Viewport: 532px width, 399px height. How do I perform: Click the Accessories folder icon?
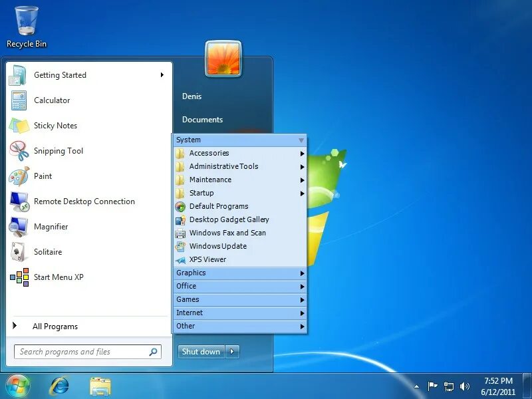(180, 154)
